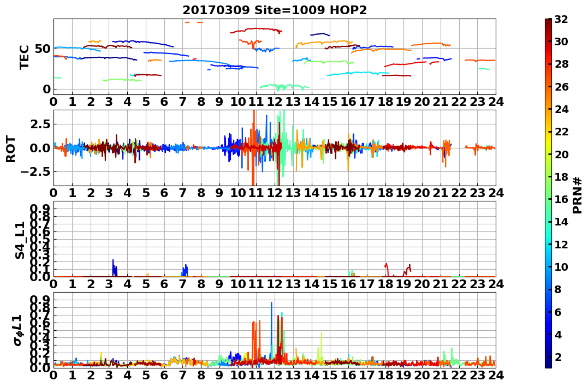
Task: Click x-tick "7" under the S4_L1 panel
Action: (x=183, y=284)
